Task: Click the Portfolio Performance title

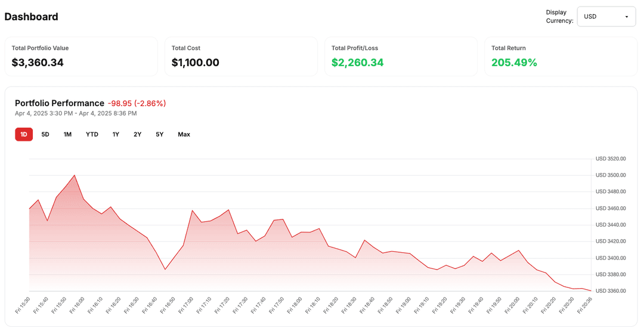Action: [x=60, y=103]
